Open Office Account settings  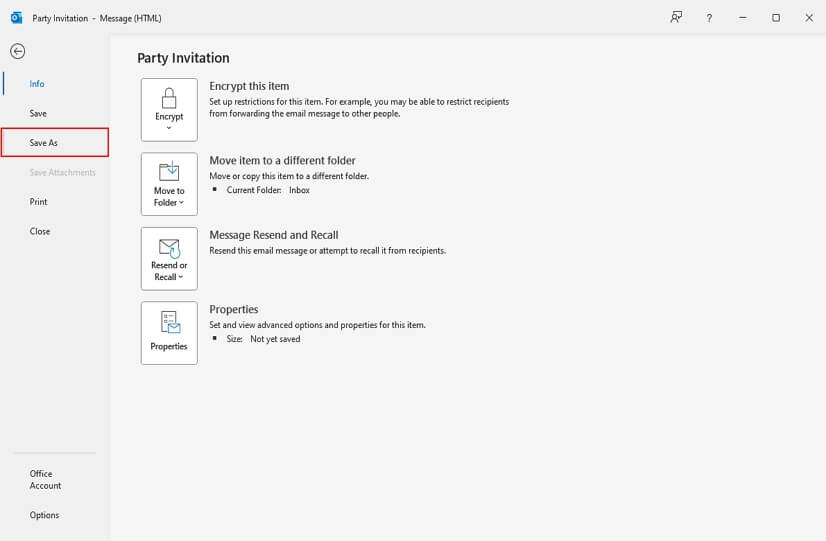tap(45, 480)
